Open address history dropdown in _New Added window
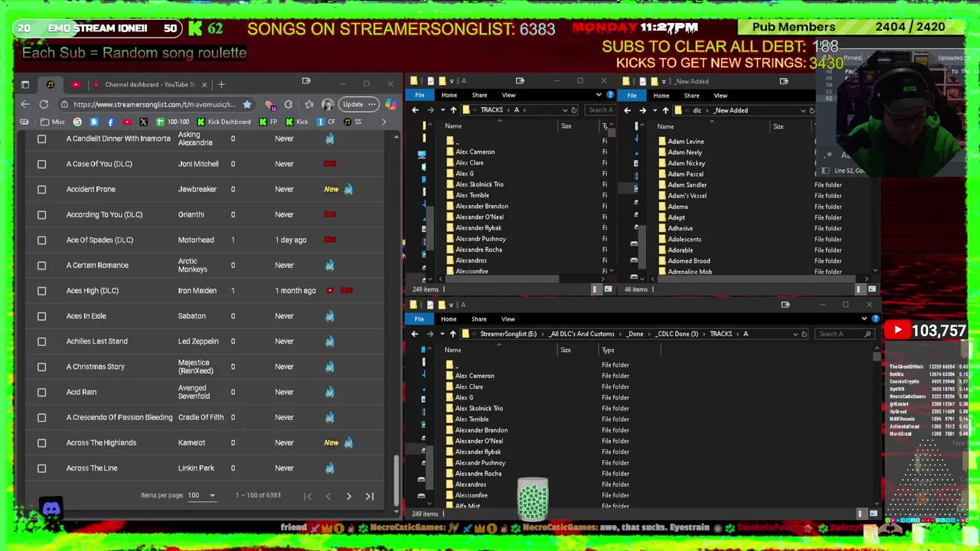Image resolution: width=980 pixels, height=551 pixels. 802,110
